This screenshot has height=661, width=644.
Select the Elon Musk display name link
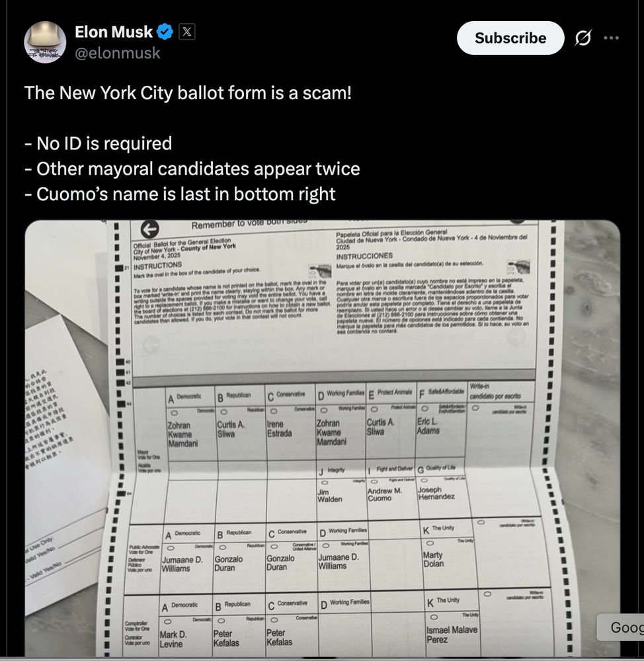tap(114, 31)
